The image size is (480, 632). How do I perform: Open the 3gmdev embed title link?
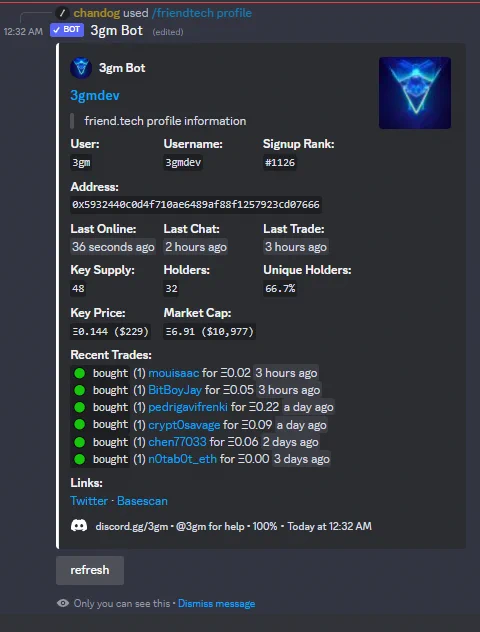95,96
